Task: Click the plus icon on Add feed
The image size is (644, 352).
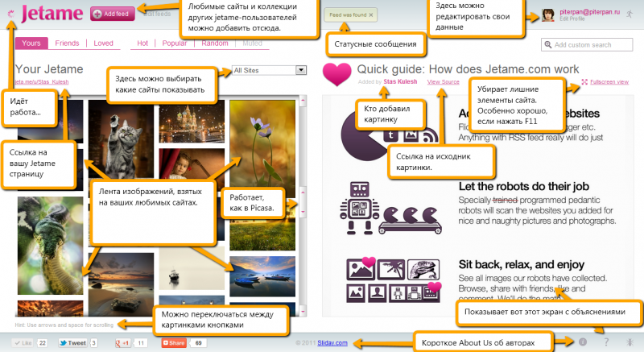Action: coord(97,14)
